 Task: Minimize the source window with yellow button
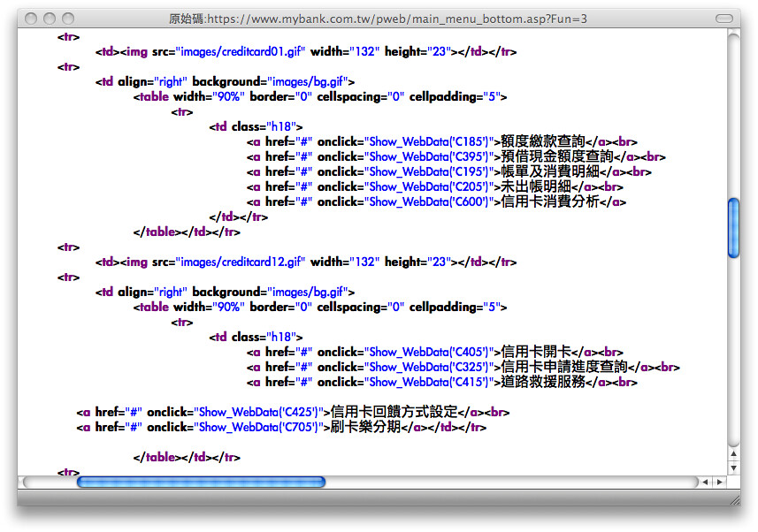(49, 19)
